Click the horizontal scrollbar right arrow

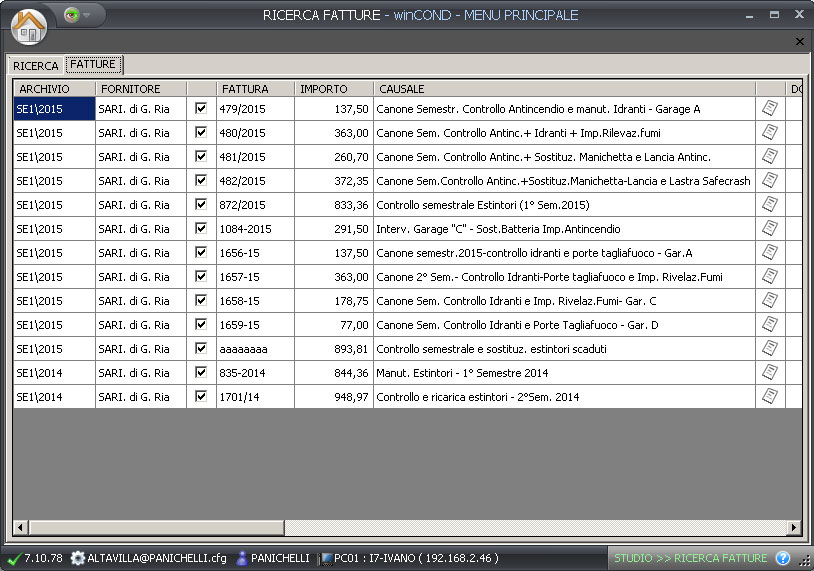pos(794,527)
